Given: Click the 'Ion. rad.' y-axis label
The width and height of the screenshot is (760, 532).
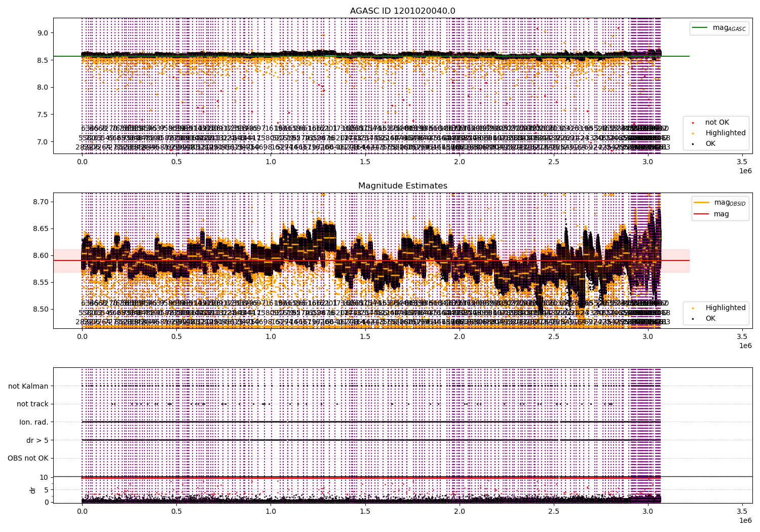Looking at the screenshot, I should (34, 422).
